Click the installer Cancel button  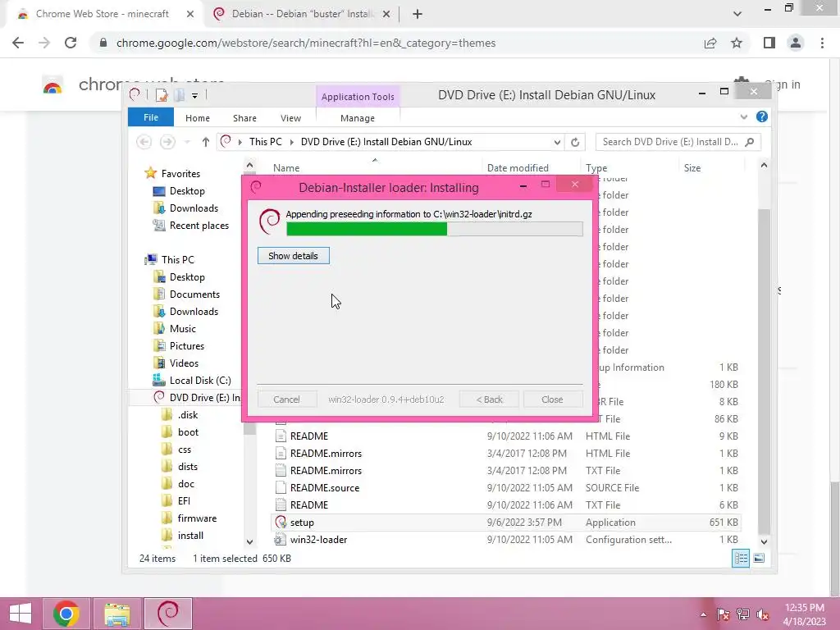point(286,399)
